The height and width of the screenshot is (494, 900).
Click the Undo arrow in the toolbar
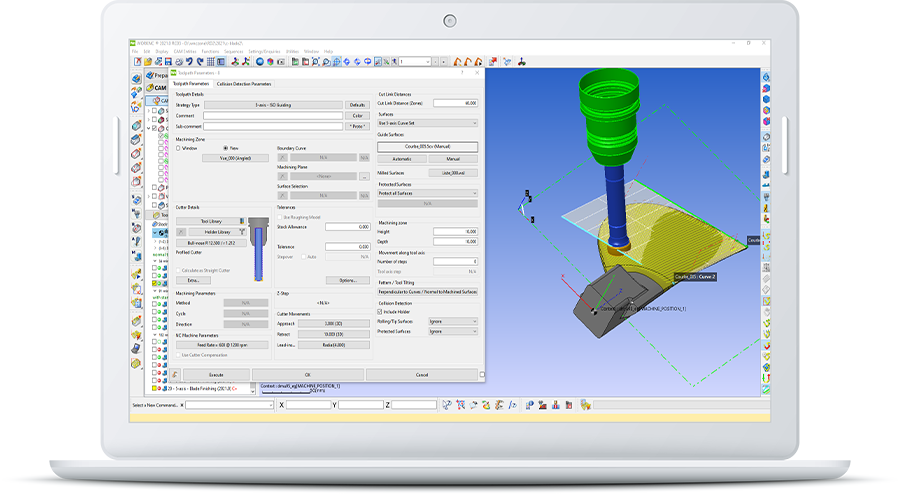coord(189,61)
